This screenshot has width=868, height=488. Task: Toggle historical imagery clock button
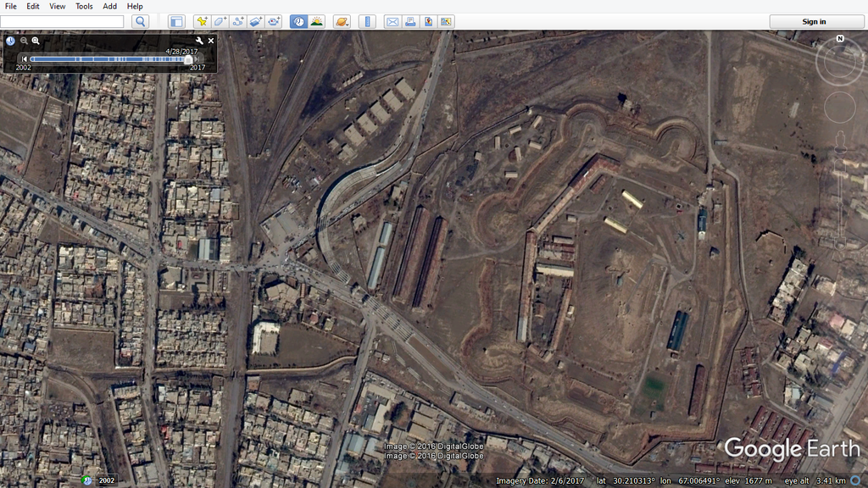click(298, 21)
